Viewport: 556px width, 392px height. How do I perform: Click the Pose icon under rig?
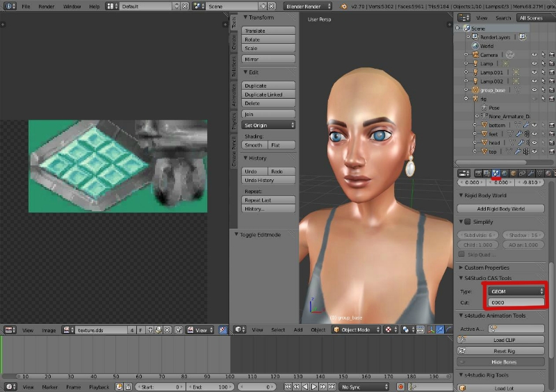(484, 108)
